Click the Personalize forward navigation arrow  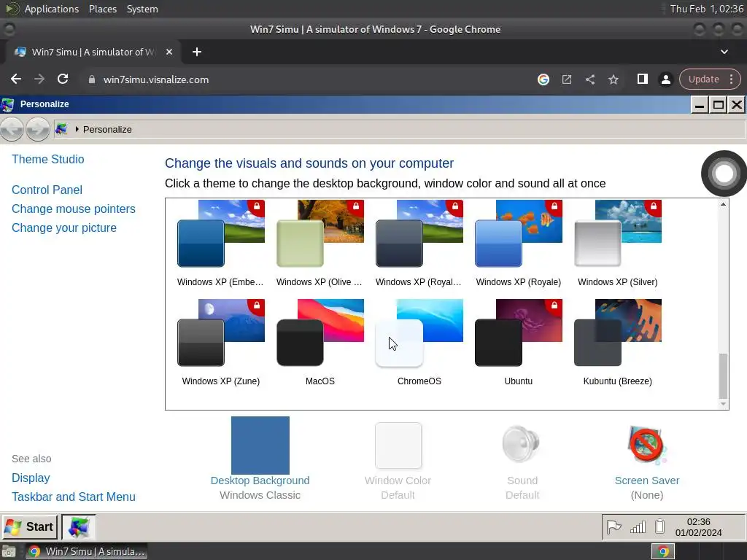tap(38, 129)
